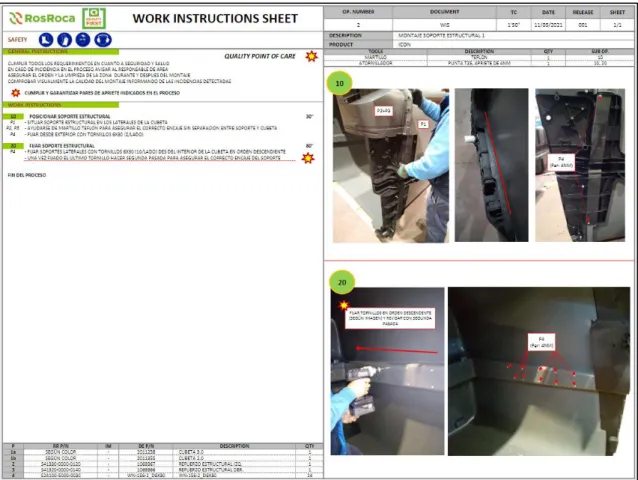638x480 pixels.
Task: Click the 'OP. NUMBER' column header
Action: click(358, 12)
